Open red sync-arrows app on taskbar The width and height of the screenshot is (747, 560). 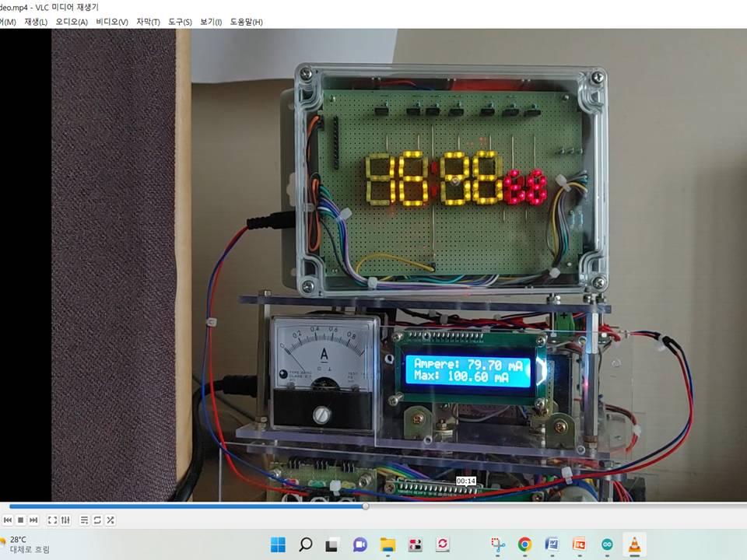click(443, 544)
